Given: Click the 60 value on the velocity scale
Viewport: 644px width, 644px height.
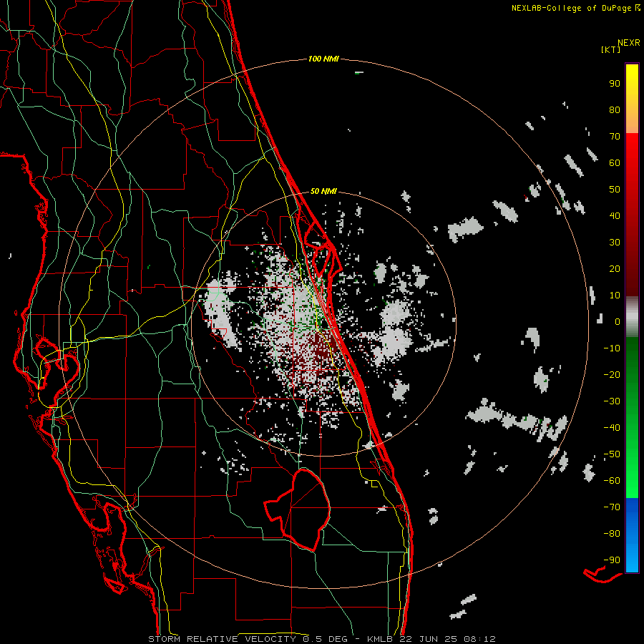Looking at the screenshot, I should click(x=615, y=162).
